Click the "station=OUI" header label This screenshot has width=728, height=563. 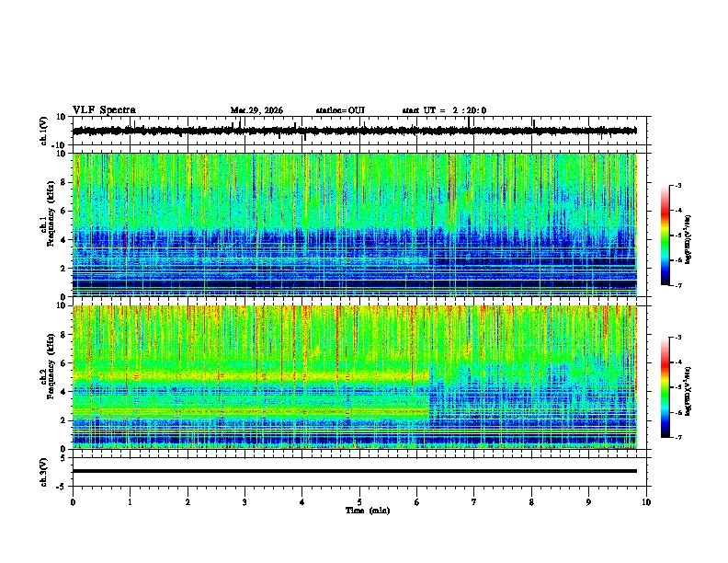click(x=340, y=110)
